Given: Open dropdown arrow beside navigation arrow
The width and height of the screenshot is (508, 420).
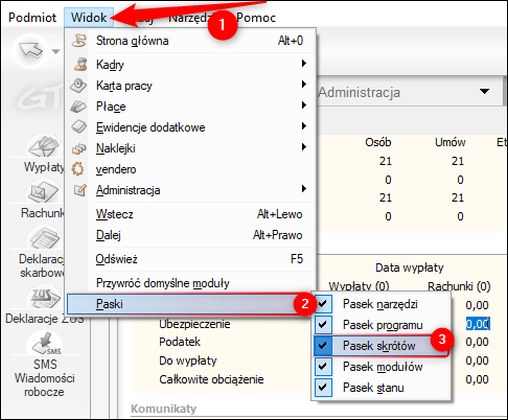Looking at the screenshot, I should [x=56, y=51].
